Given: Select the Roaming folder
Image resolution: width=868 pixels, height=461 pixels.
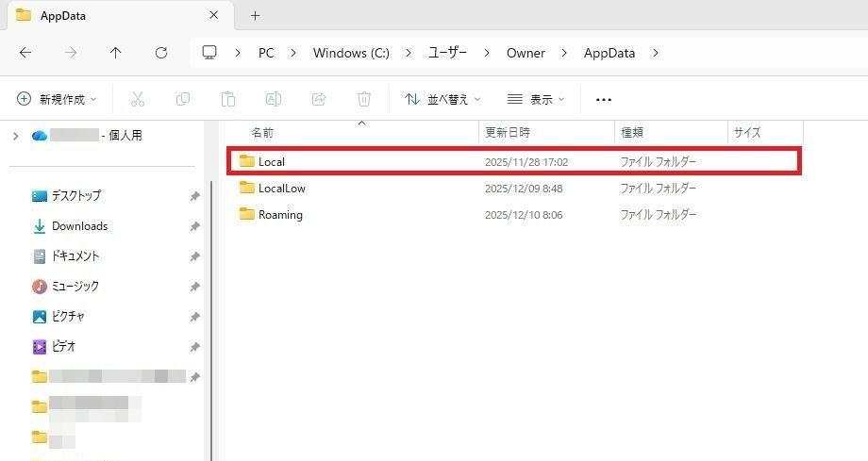Looking at the screenshot, I should (280, 215).
